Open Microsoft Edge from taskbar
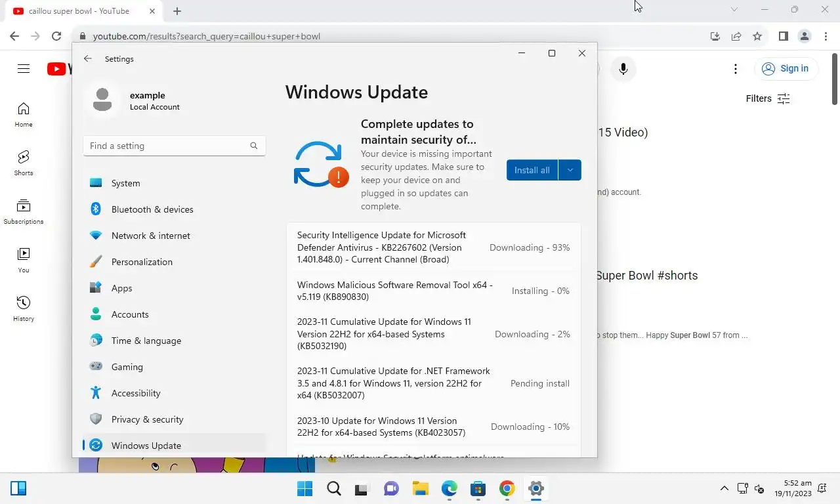 (449, 488)
